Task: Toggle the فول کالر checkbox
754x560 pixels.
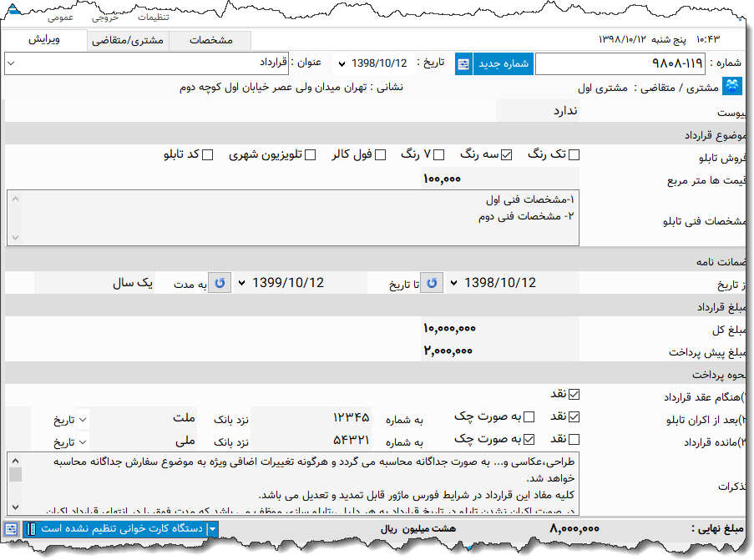Action: click(381, 154)
